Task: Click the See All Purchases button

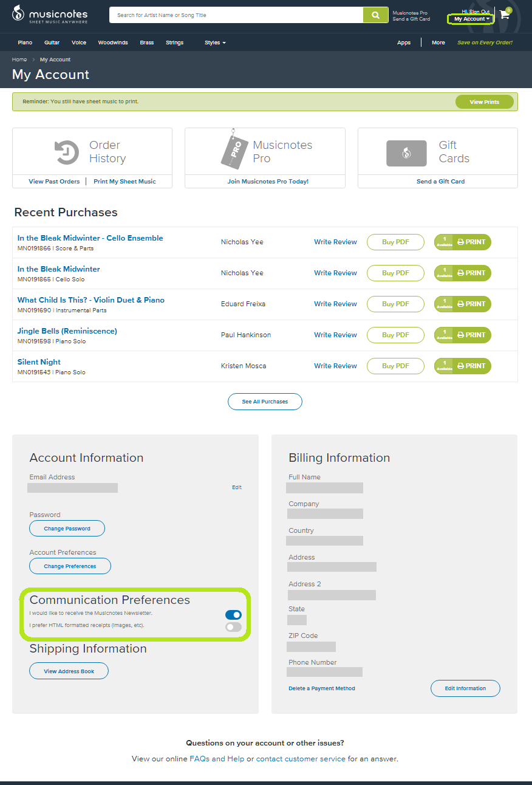Action: tap(265, 401)
